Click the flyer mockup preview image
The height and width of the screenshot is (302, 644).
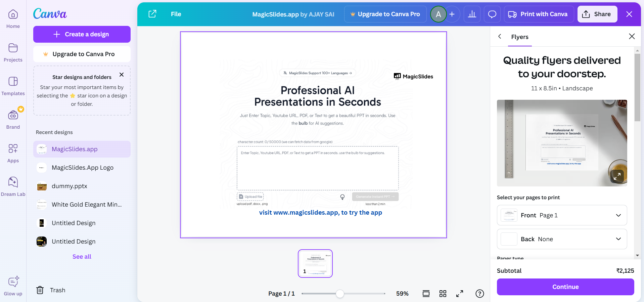[x=562, y=143]
